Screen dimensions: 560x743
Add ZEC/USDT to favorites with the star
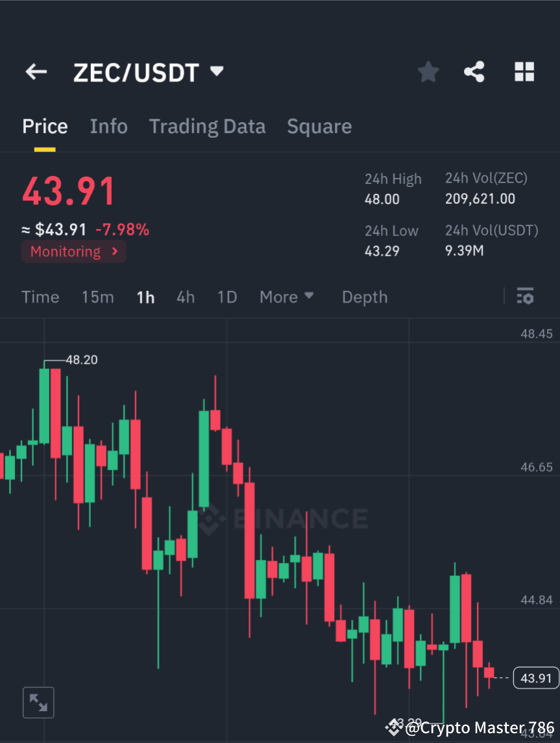[428, 72]
